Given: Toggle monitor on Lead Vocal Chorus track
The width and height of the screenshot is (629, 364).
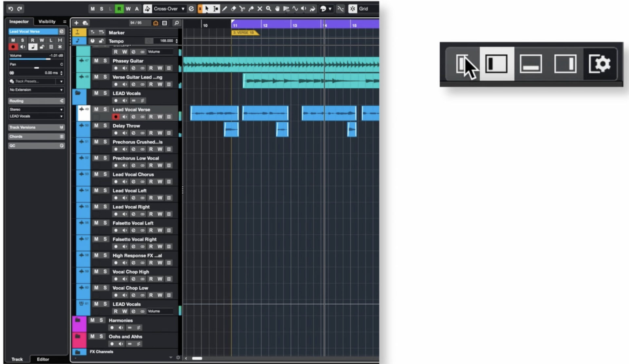Looking at the screenshot, I should tap(124, 182).
